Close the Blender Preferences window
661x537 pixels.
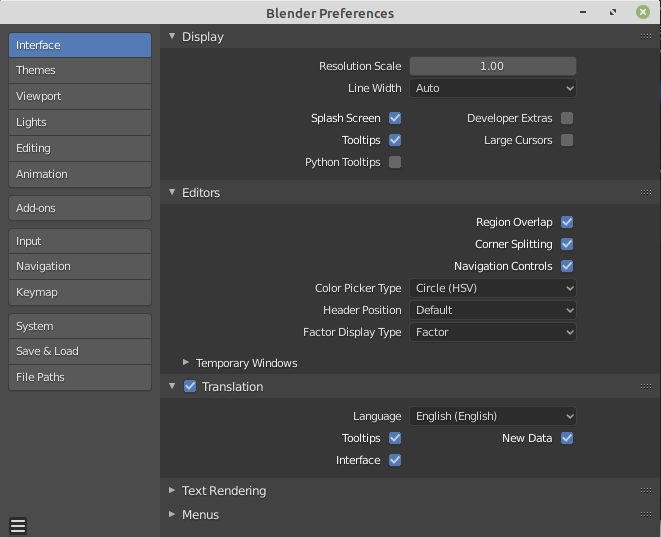click(x=643, y=12)
